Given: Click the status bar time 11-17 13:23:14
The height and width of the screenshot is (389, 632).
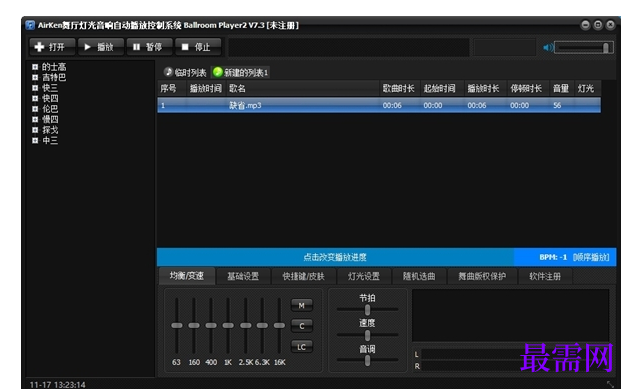Looking at the screenshot, I should pyautogui.click(x=58, y=385).
